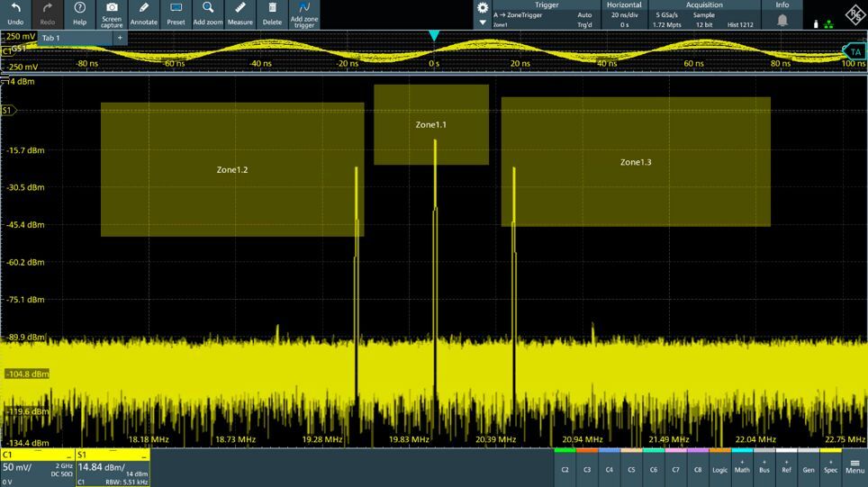
Task: Open settings gear icon
Action: [x=483, y=7]
